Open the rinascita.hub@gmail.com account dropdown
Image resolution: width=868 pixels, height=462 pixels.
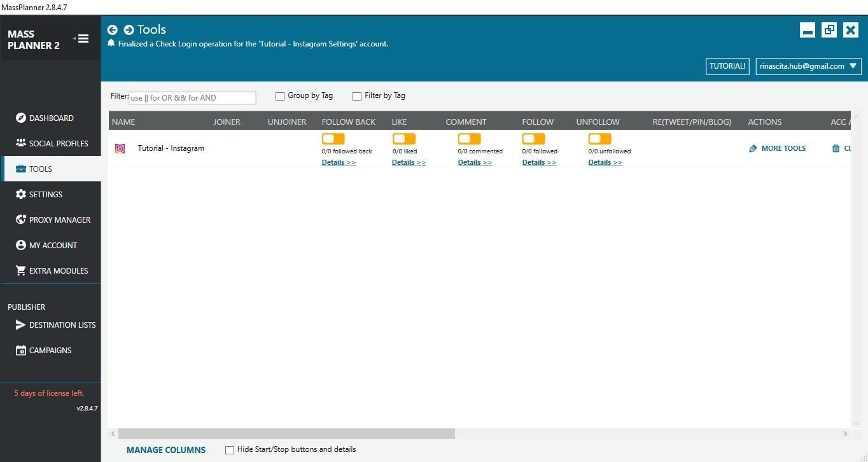coord(808,66)
